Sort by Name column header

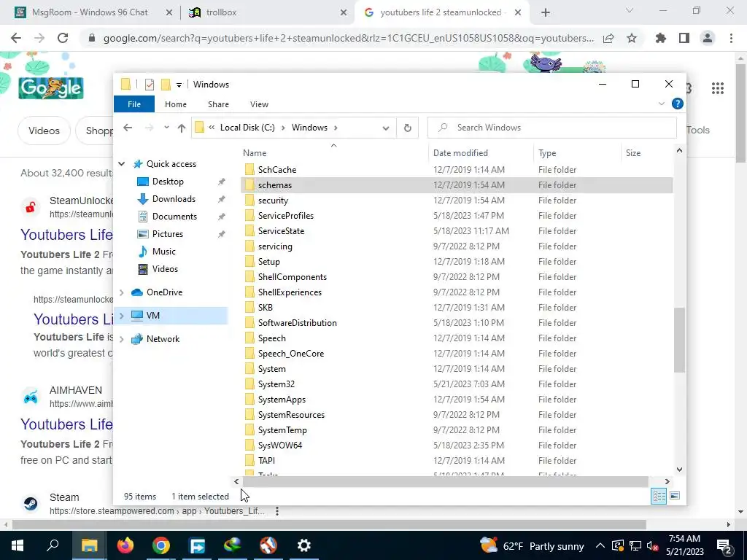255,153
